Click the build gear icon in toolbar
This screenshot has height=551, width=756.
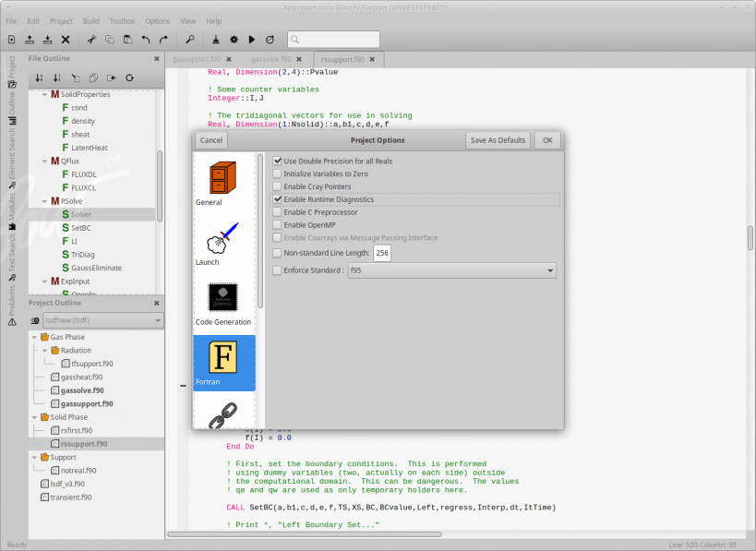pyautogui.click(x=234, y=40)
